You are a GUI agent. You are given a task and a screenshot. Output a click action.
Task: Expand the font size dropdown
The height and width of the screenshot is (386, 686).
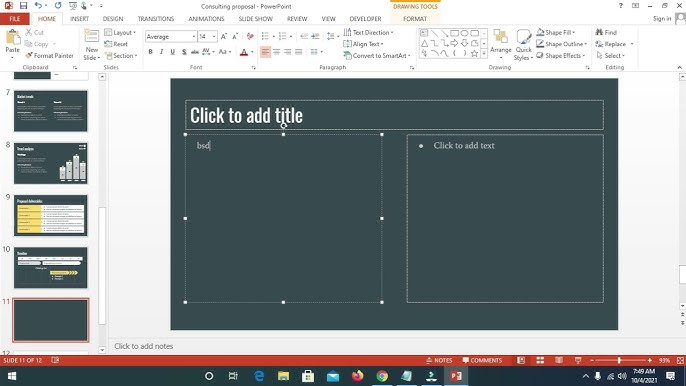(214, 36)
